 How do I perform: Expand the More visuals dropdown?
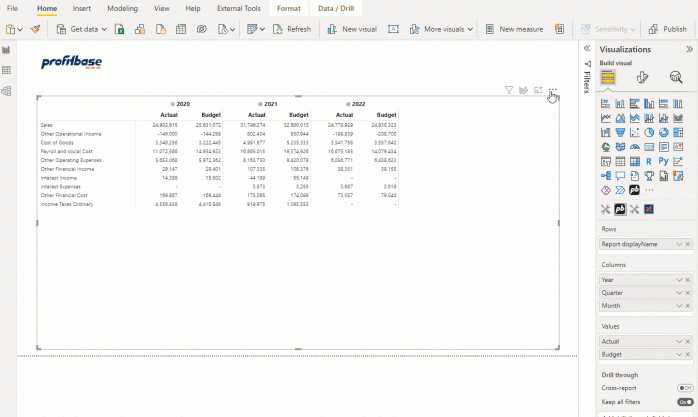pyautogui.click(x=440, y=29)
